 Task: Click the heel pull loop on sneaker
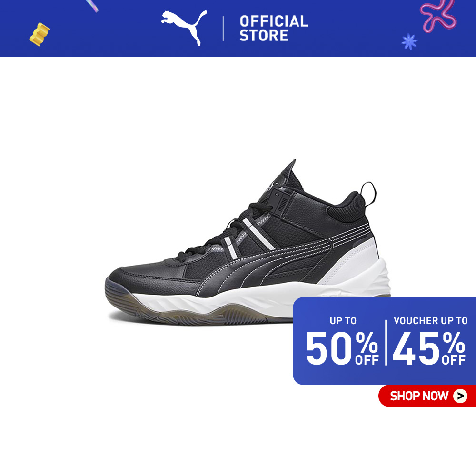click(x=368, y=194)
